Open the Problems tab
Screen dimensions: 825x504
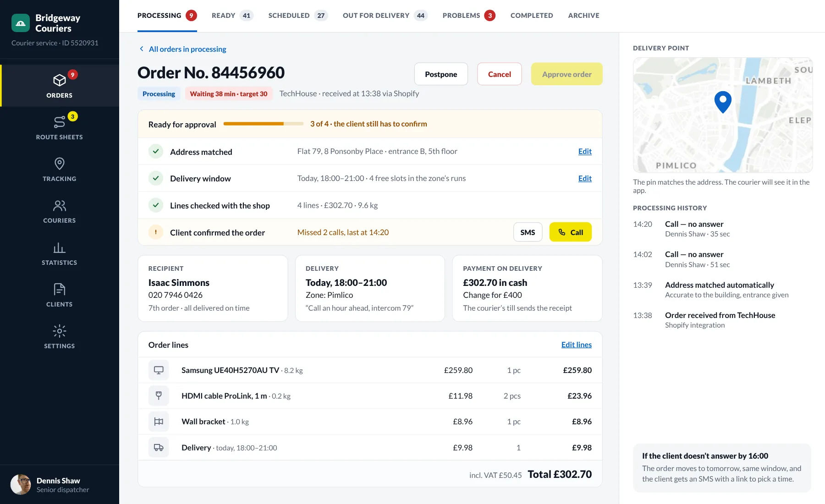point(469,16)
